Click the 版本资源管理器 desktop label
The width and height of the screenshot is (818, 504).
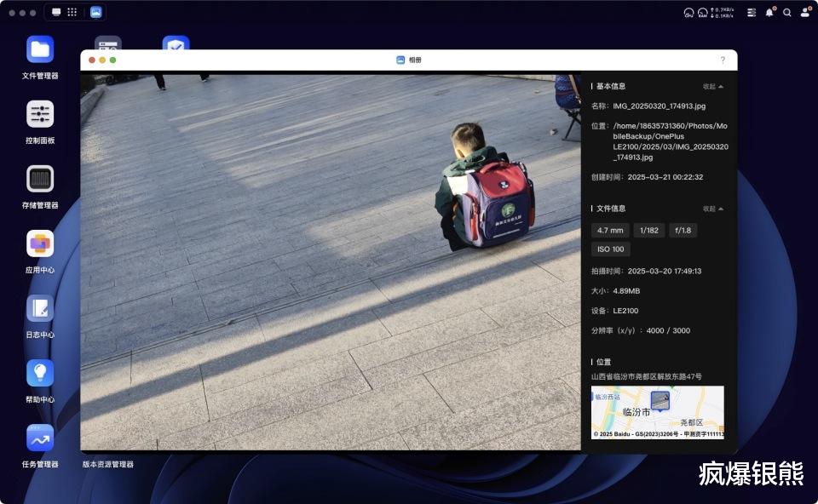tap(108, 464)
